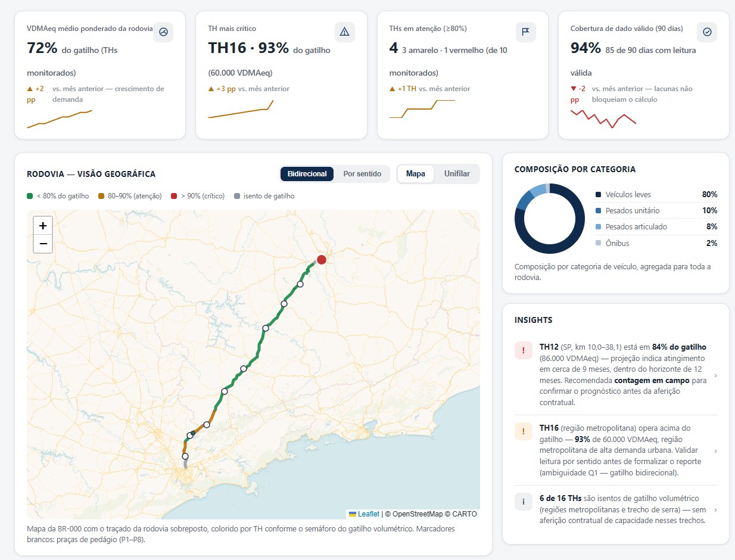Screen dimensions: 735x560
Task: Click the Ônibus legend swatch
Action: point(598,243)
